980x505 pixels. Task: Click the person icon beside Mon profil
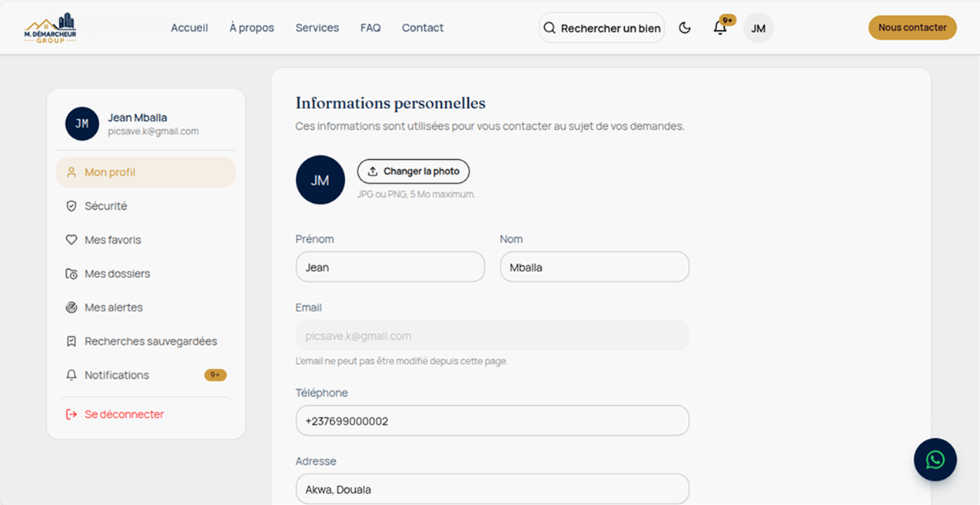(x=71, y=172)
